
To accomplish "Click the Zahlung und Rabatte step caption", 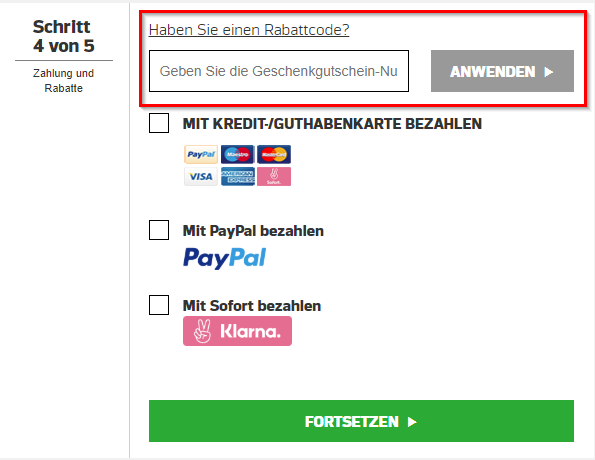I will click(x=63, y=80).
